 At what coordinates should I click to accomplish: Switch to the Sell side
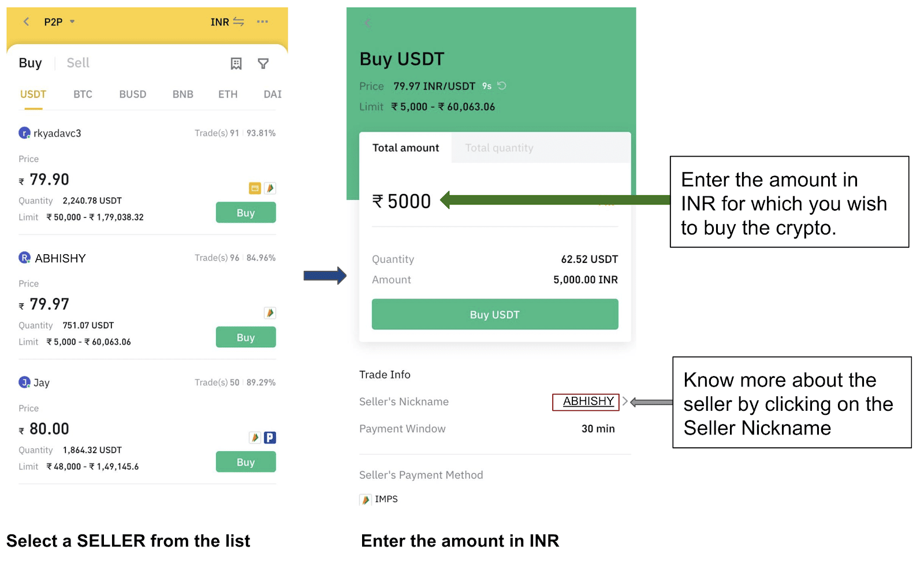coord(78,63)
